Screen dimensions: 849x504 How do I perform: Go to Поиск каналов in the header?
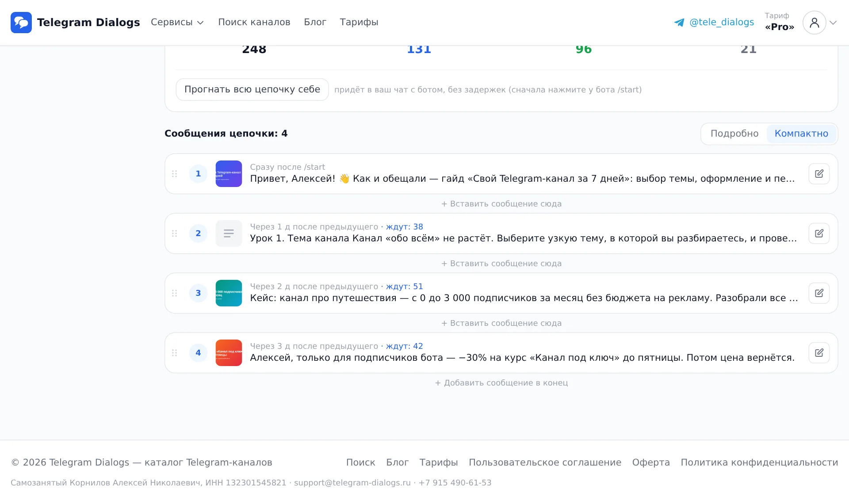(254, 22)
